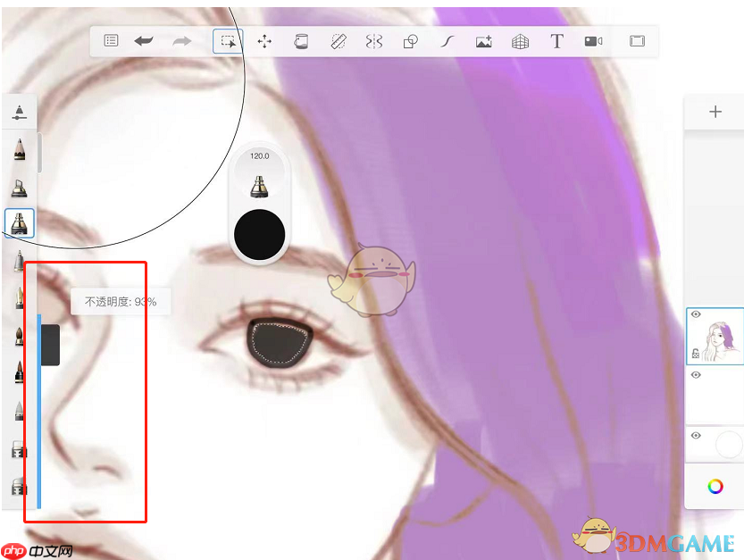Open the ruler guide tool
This screenshot has height=560, width=744.
pyautogui.click(x=338, y=41)
